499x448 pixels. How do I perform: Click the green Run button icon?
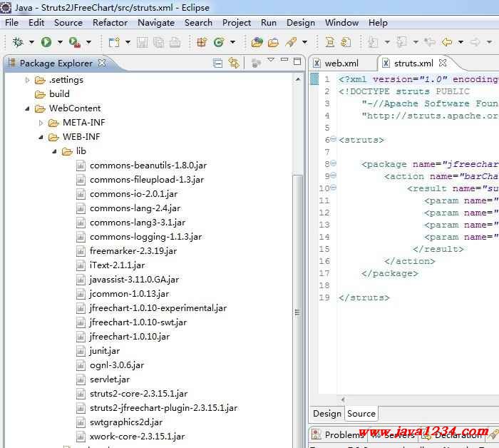tap(46, 41)
